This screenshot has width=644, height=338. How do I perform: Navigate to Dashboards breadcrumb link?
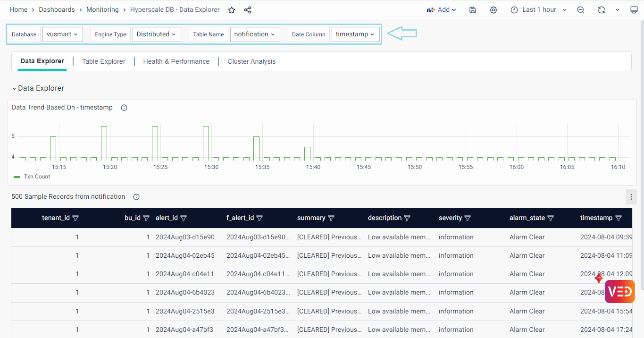tap(57, 9)
